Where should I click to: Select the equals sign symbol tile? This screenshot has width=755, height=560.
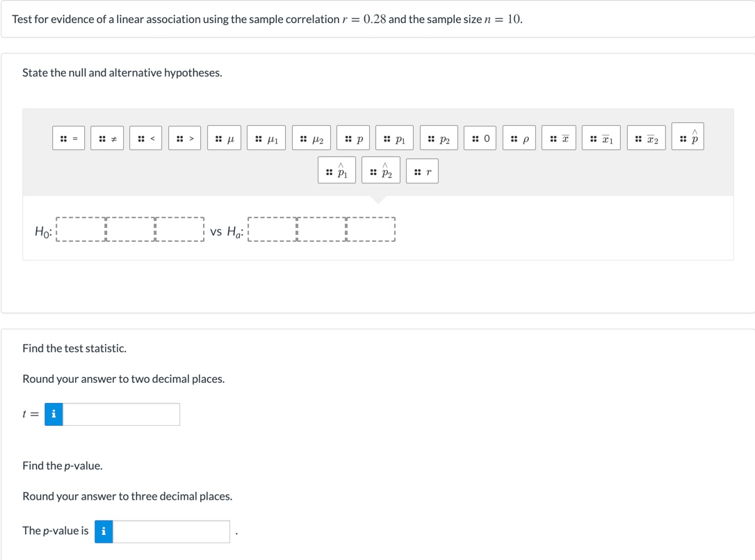68,138
